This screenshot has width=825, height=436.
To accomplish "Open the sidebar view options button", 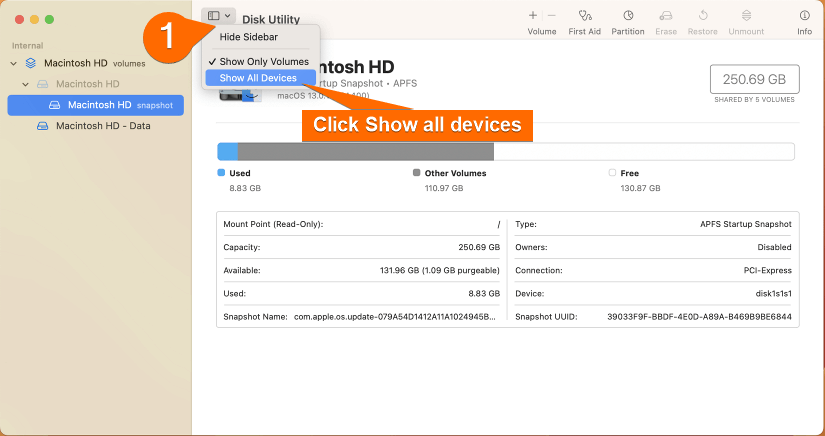I will tap(218, 16).
